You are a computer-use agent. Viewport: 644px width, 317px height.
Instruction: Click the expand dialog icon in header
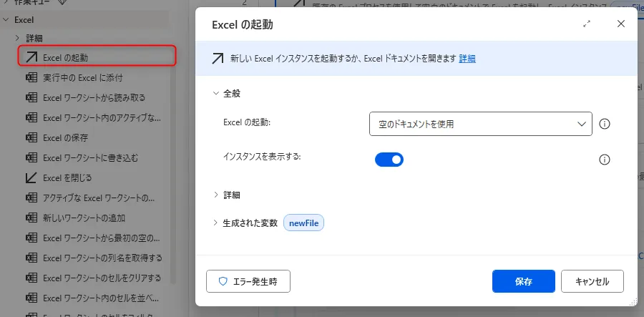(587, 24)
